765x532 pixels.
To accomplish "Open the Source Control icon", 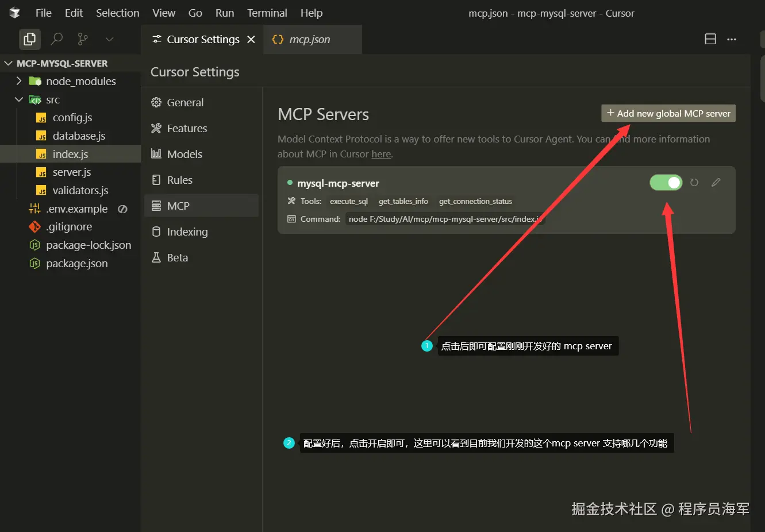I will tap(83, 39).
